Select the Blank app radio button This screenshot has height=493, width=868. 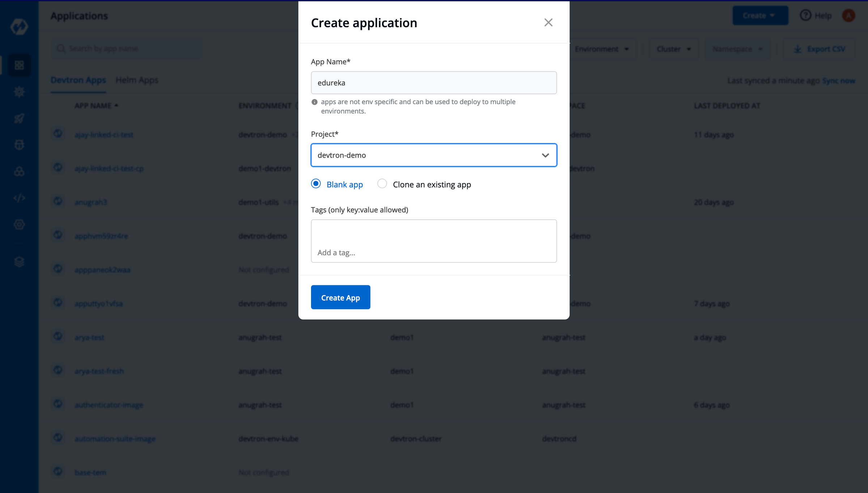316,184
